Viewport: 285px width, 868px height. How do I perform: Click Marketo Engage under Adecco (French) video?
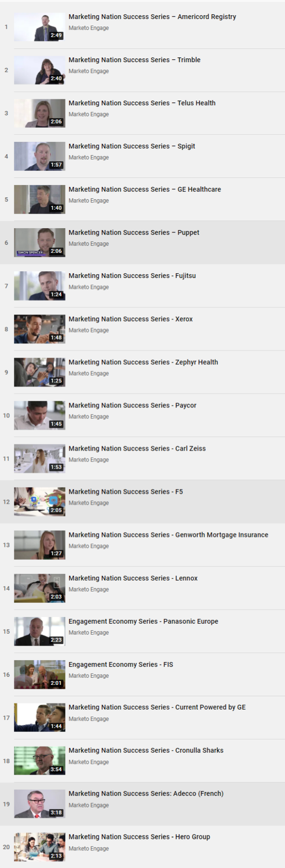(89, 805)
